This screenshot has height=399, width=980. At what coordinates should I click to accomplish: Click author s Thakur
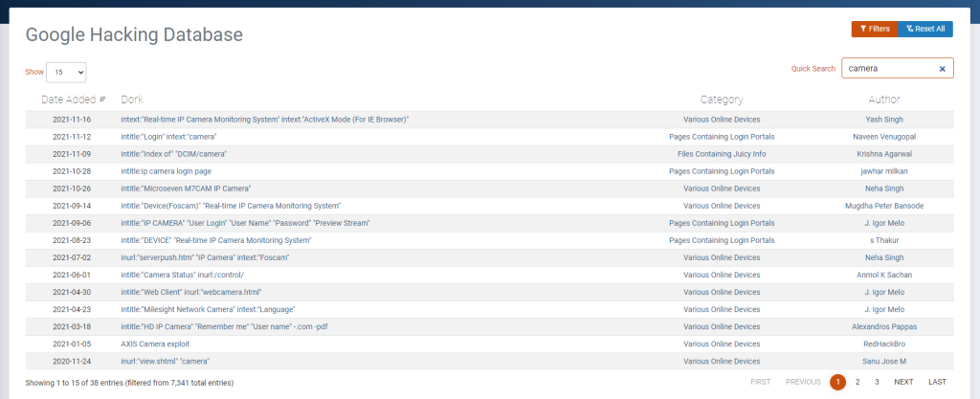pyautogui.click(x=883, y=240)
